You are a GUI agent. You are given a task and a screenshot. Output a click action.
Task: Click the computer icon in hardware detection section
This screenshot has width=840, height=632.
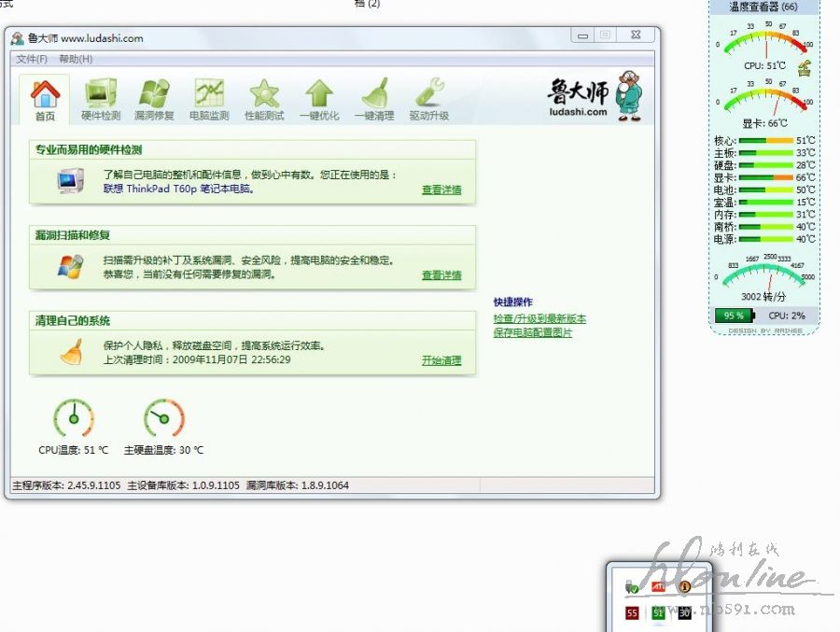click(x=70, y=181)
